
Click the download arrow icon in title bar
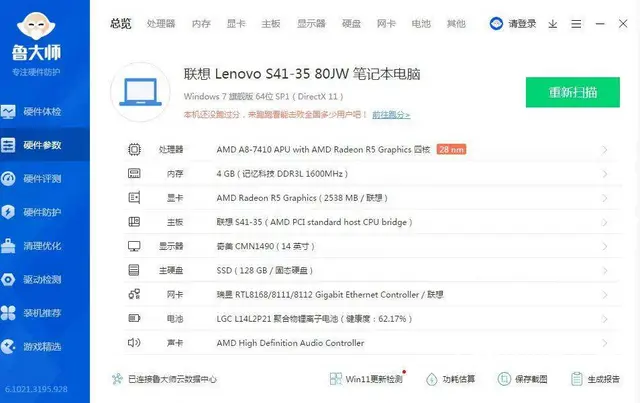coord(553,24)
